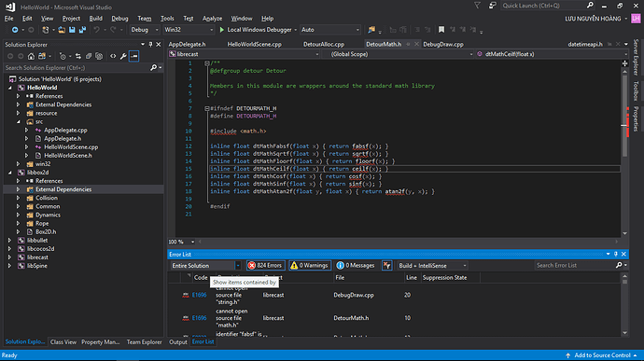Click the notifications filter flag icon
This screenshot has width=644, height=361.
(477, 6)
